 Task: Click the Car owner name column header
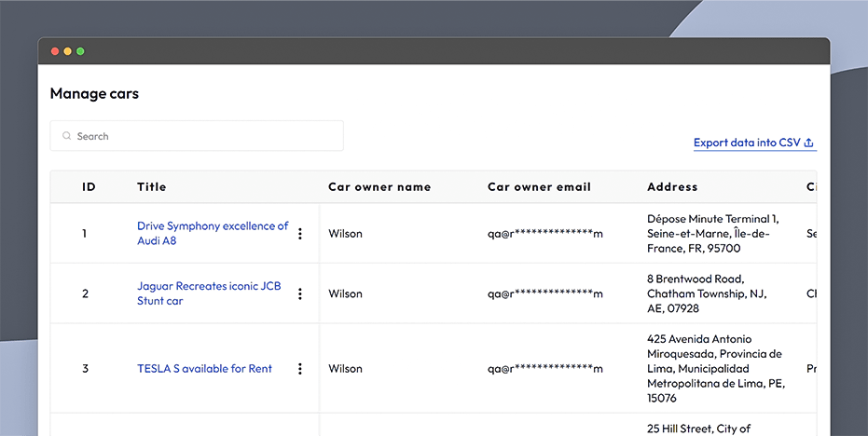pos(379,187)
